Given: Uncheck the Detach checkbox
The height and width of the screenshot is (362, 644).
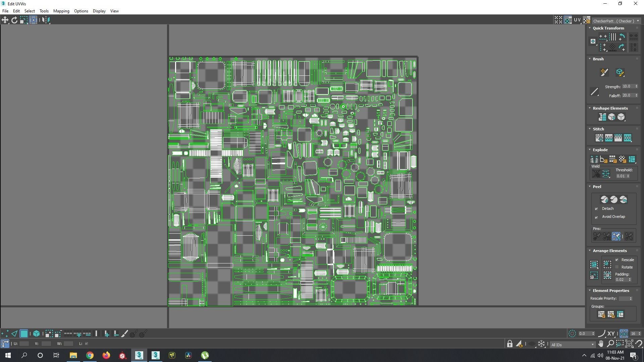Looking at the screenshot, I should (596, 209).
